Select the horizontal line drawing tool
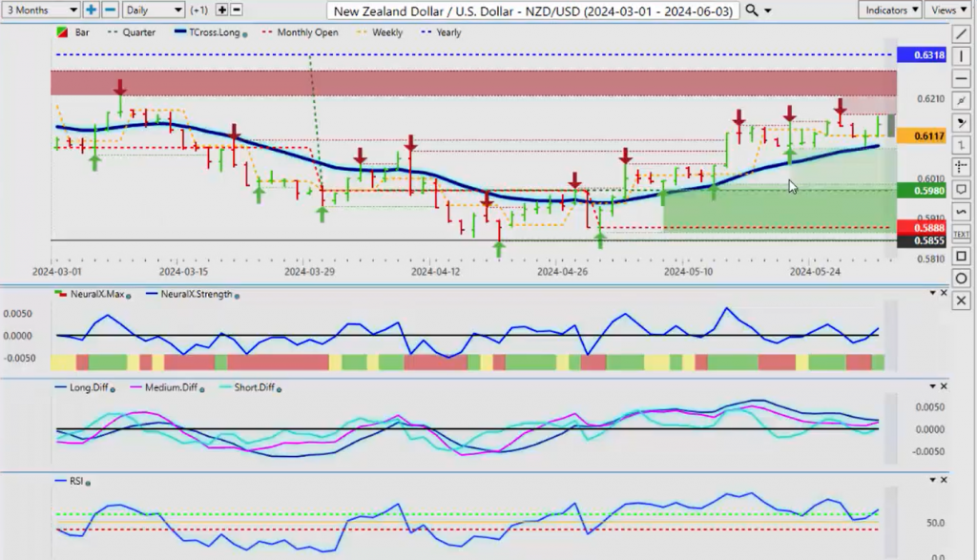 coord(961,78)
